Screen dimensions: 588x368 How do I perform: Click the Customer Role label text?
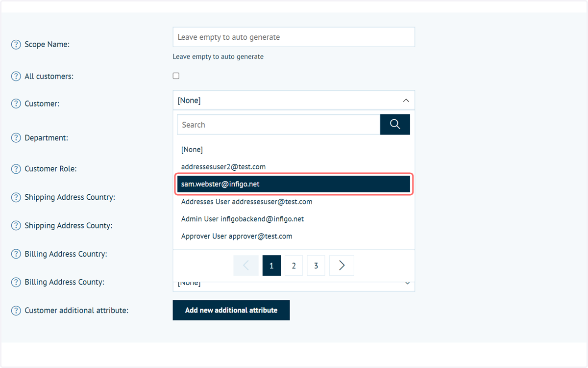coord(50,169)
